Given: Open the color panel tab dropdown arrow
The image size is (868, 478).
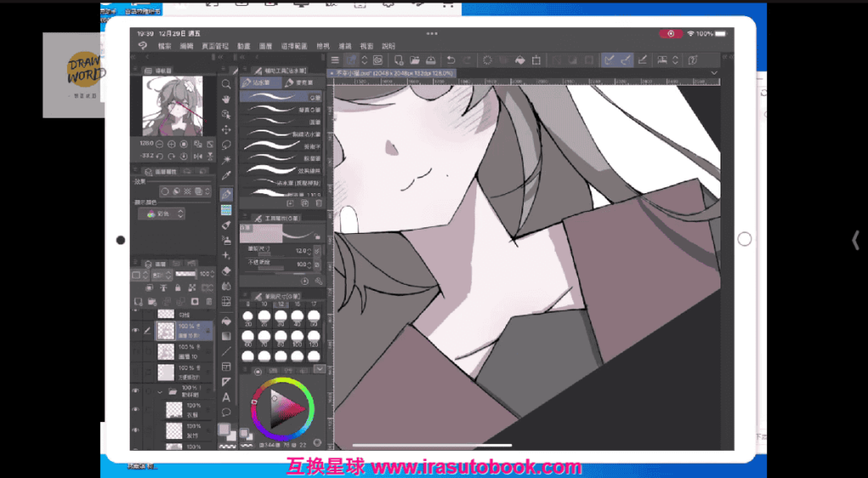Looking at the screenshot, I should [320, 369].
